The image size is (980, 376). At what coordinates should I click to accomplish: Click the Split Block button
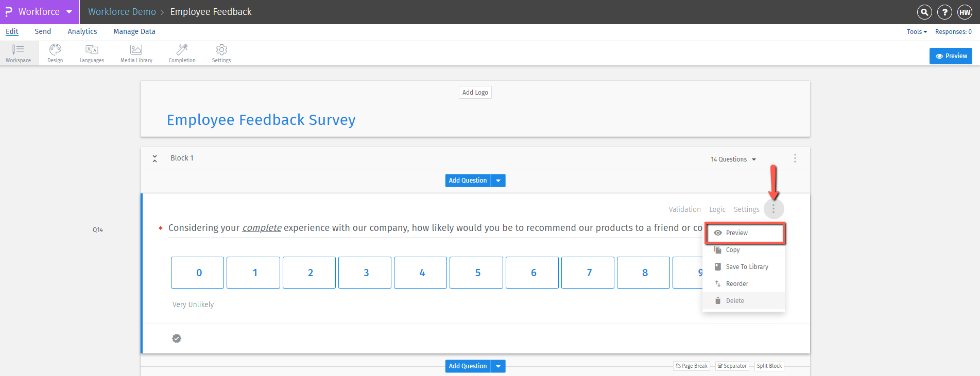tap(769, 366)
